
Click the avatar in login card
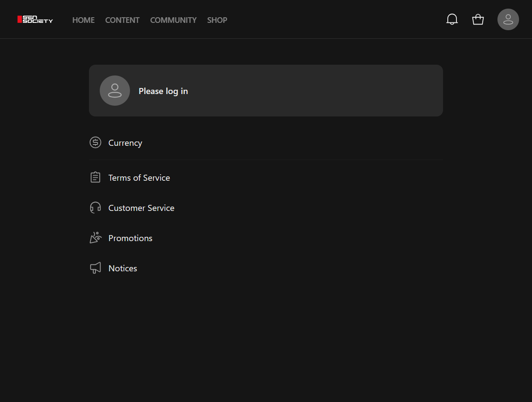[x=115, y=91]
